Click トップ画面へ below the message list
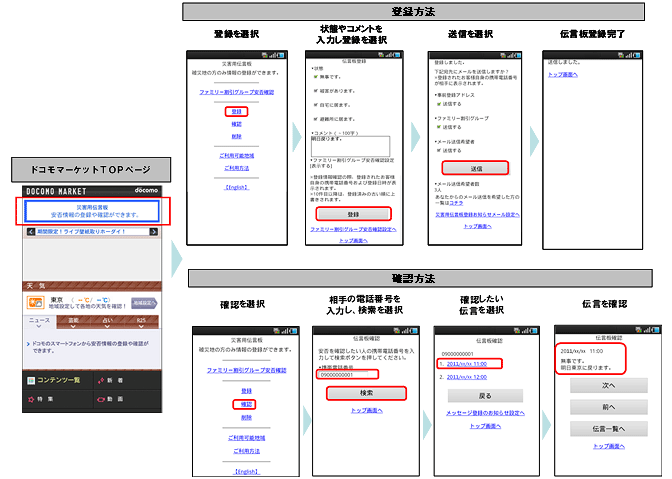 [485, 426]
